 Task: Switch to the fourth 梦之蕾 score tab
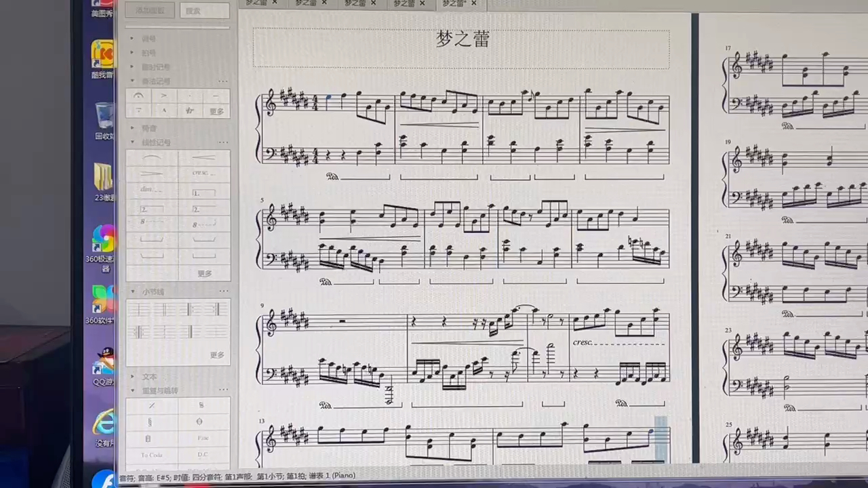point(403,3)
